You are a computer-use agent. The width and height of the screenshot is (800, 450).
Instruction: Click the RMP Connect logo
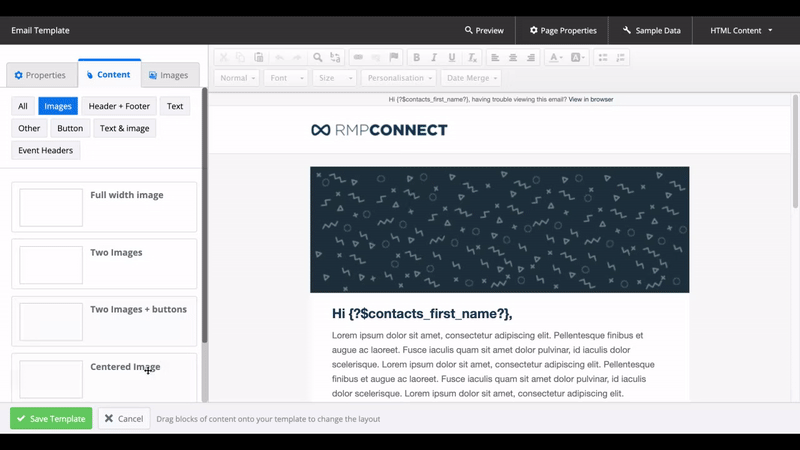(379, 130)
